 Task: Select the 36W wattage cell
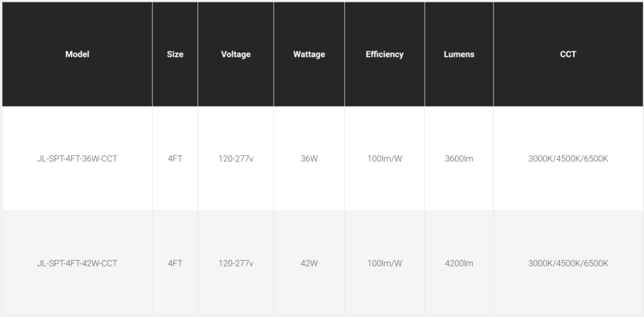tap(309, 158)
